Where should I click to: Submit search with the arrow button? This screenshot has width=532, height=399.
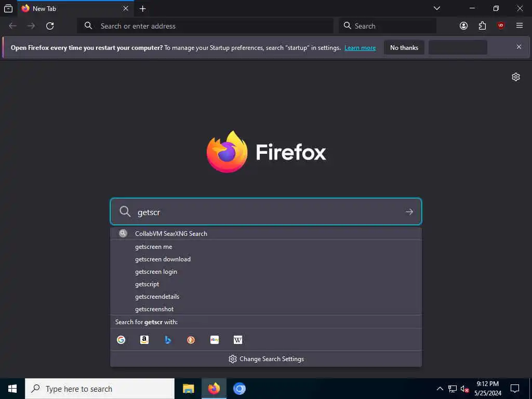pyautogui.click(x=409, y=212)
